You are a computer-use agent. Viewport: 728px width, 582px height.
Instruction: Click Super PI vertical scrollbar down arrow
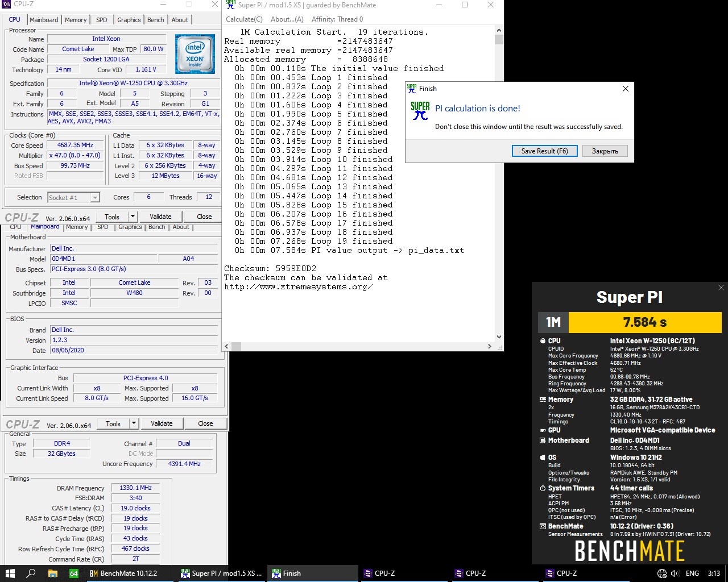[x=499, y=337]
